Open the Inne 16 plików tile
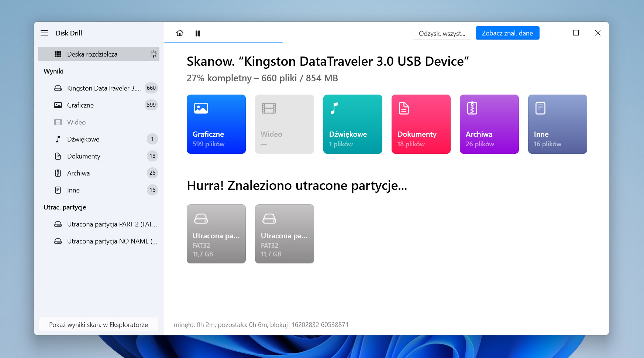Viewport: 644px width, 358px height. pyautogui.click(x=558, y=124)
